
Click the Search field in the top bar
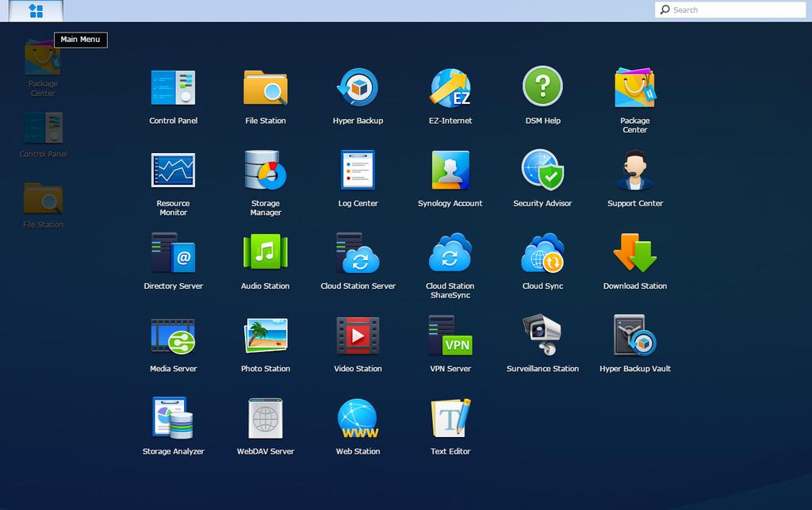click(730, 10)
